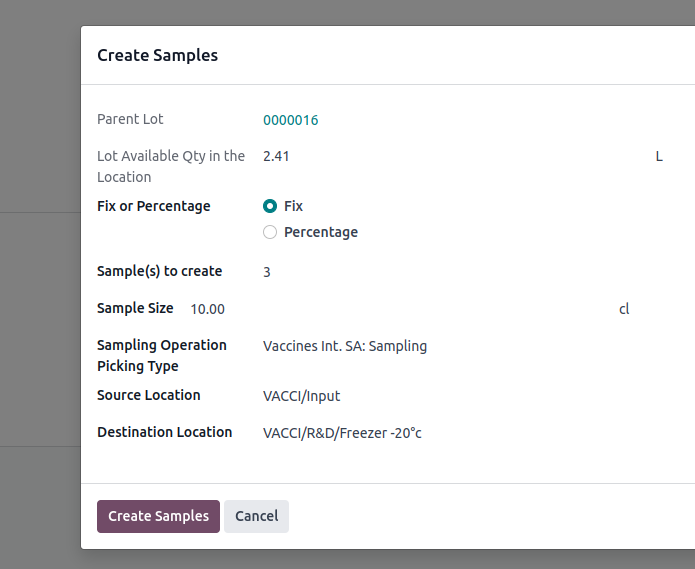Click the Create Samples dialog title
The height and width of the screenshot is (569, 695).
click(x=157, y=56)
